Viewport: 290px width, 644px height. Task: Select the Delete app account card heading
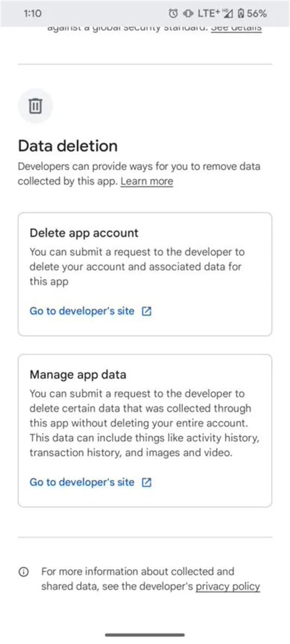[84, 233]
